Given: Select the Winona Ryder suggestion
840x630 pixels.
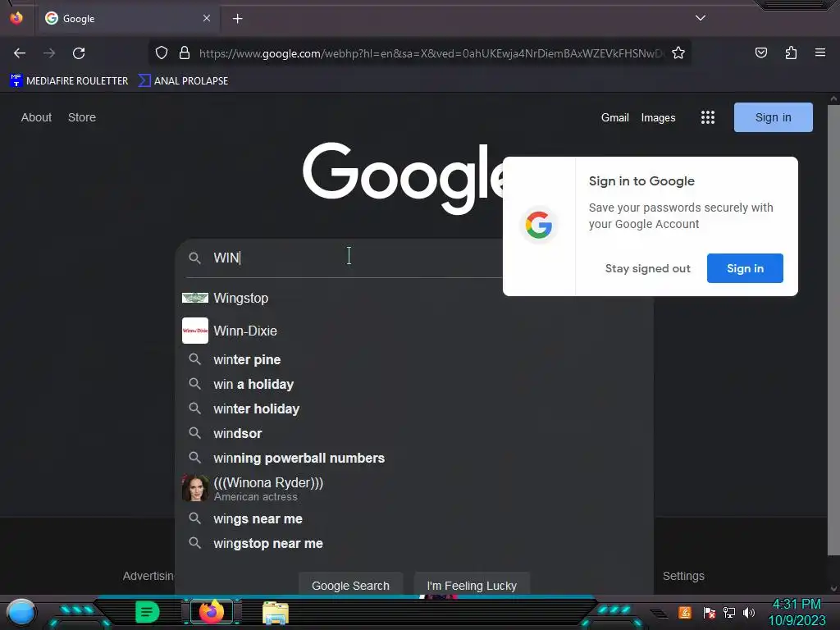Looking at the screenshot, I should pos(414,488).
